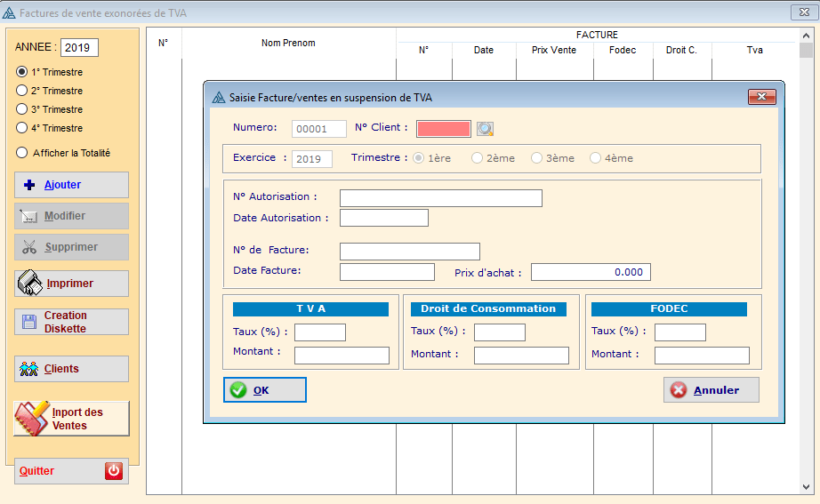Image resolution: width=820 pixels, height=504 pixels.
Task: Click the Date column header
Action: [x=484, y=50]
